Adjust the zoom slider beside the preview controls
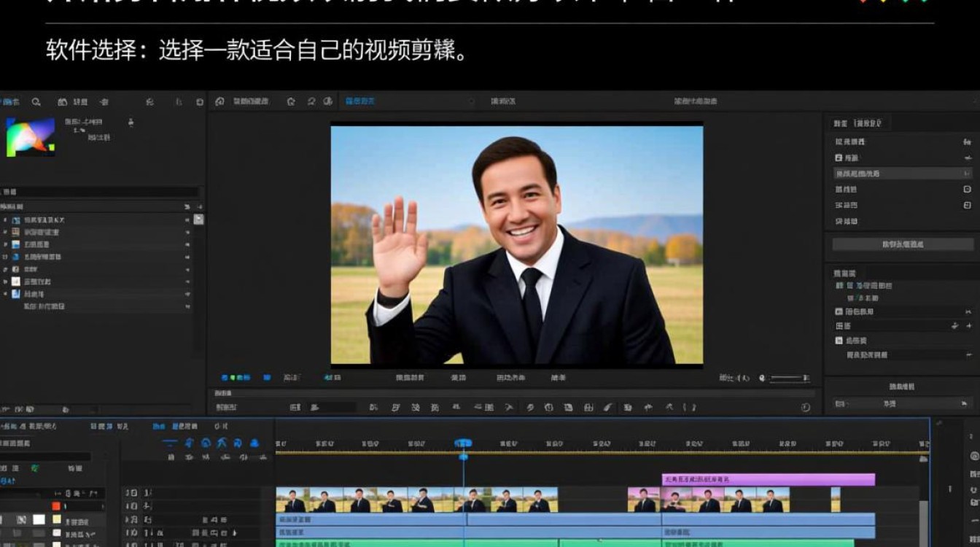 789,378
